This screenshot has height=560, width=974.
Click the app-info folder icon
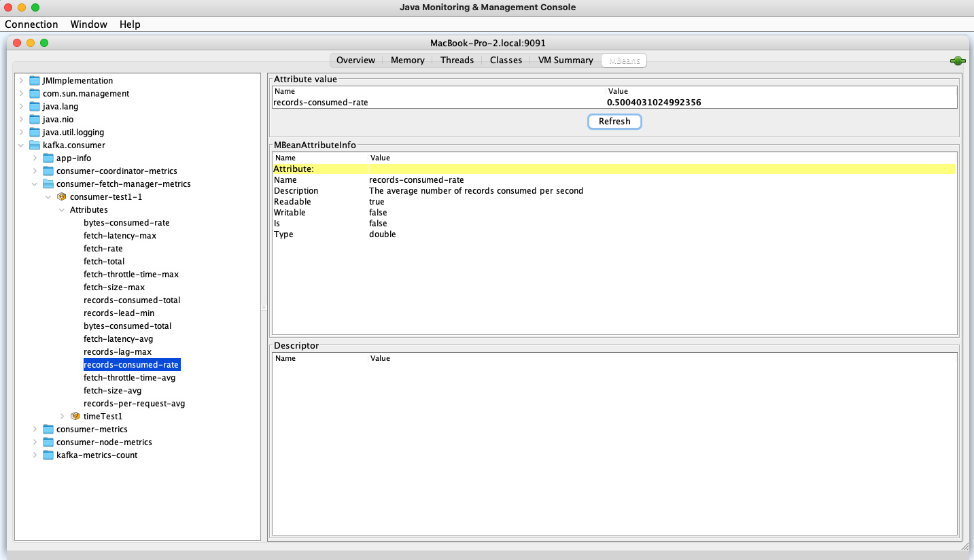pyautogui.click(x=48, y=158)
